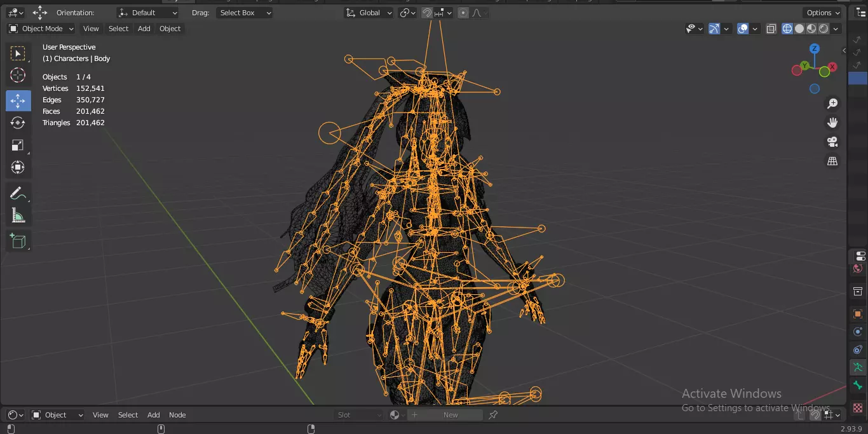This screenshot has height=434, width=868.
Task: Open the 3D viewport View menu
Action: [x=92, y=29]
